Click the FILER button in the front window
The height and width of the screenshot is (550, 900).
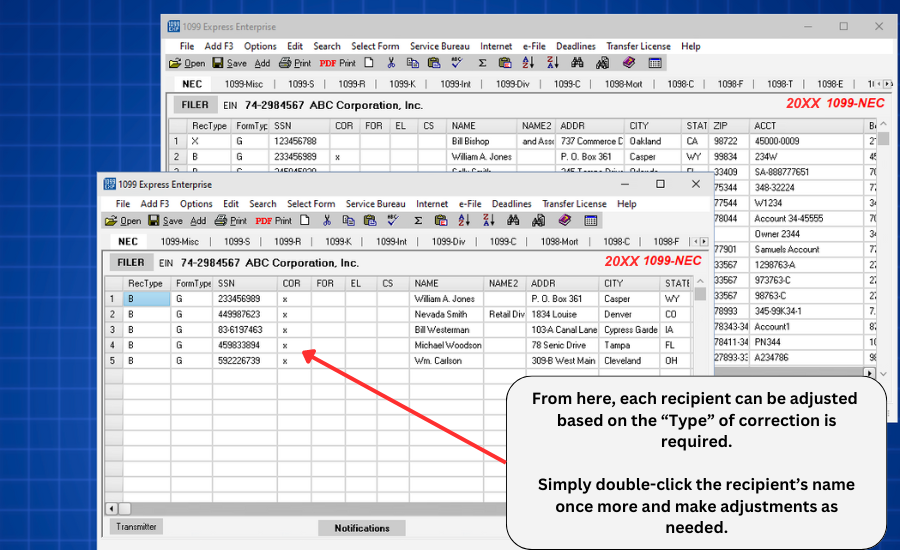click(x=130, y=263)
